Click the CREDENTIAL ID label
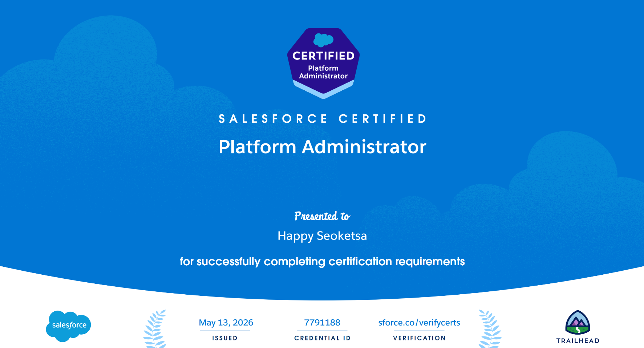Screen dimensions: 644x348 (322, 338)
